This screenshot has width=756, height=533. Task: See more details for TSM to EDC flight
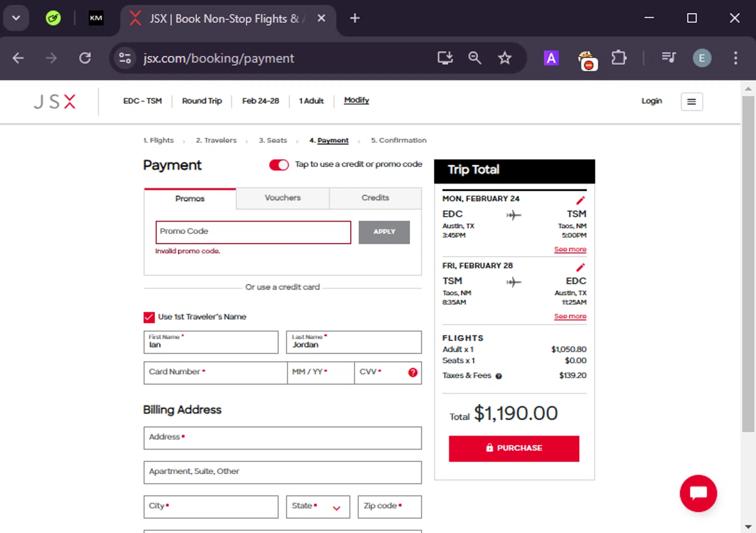click(x=570, y=316)
